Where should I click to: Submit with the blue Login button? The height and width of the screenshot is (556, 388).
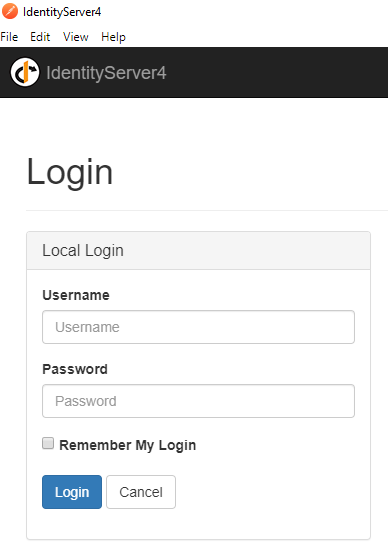[72, 492]
